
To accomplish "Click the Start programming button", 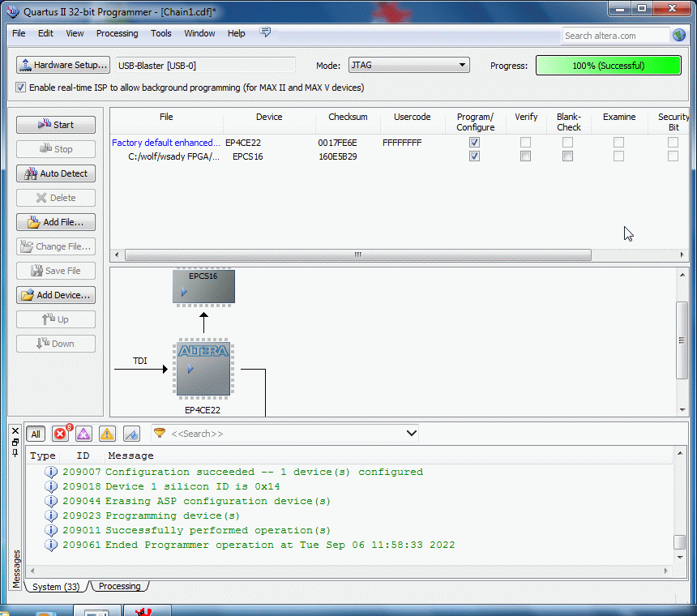I will [56, 125].
